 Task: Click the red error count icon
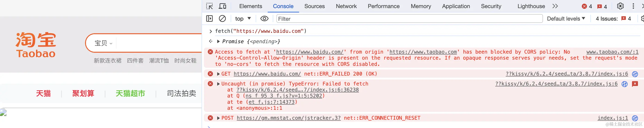click(x=584, y=6)
